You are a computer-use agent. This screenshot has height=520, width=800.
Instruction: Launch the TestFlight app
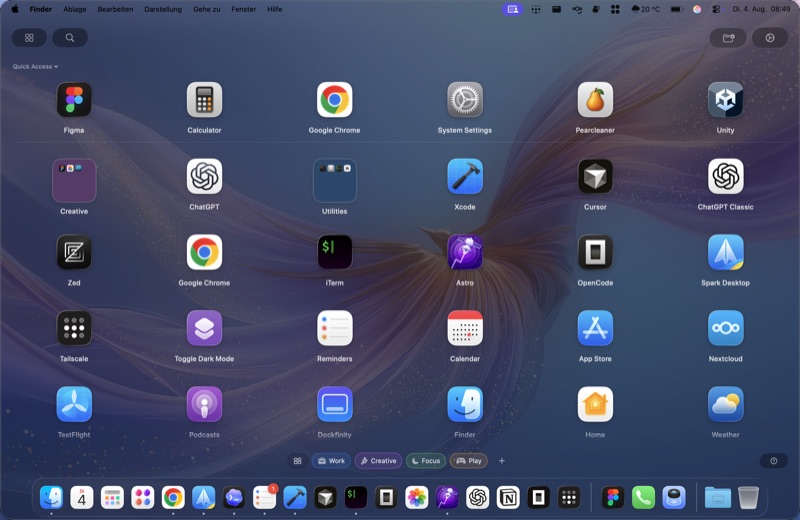74,404
